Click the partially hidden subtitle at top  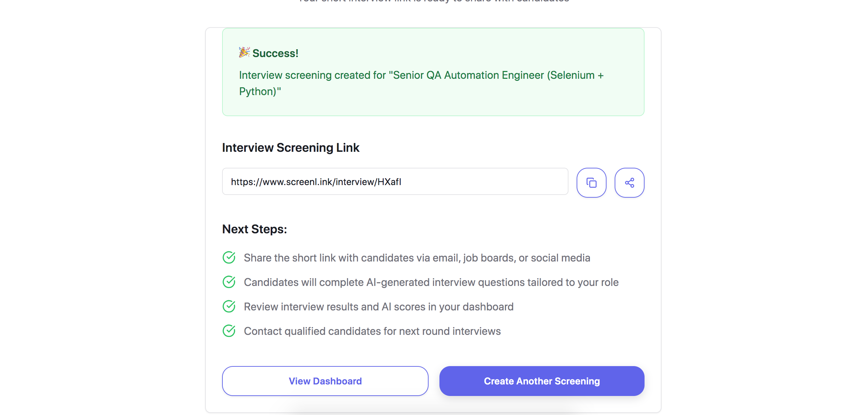click(x=434, y=1)
